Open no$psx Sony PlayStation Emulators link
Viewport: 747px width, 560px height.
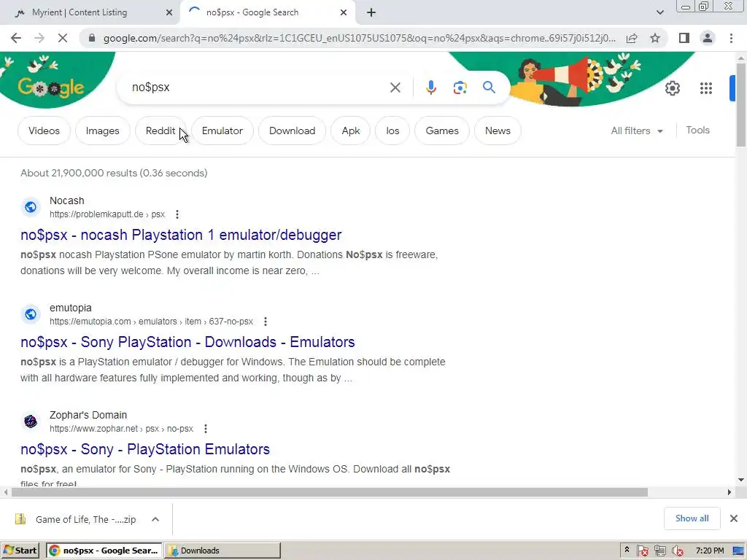tap(145, 449)
